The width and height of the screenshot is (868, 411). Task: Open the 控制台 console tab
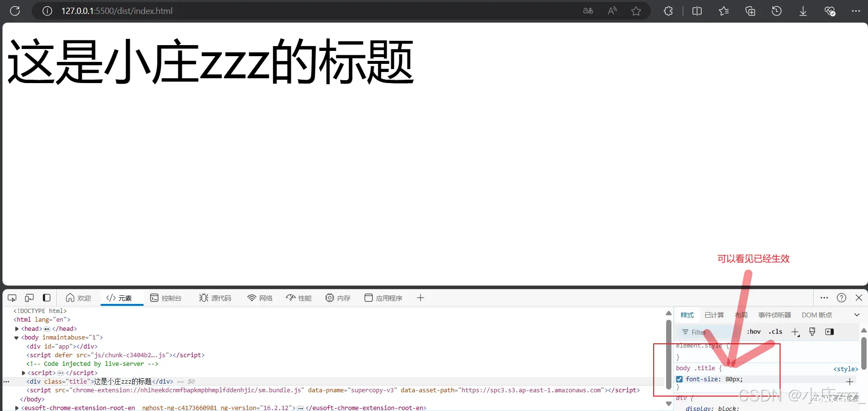point(166,298)
